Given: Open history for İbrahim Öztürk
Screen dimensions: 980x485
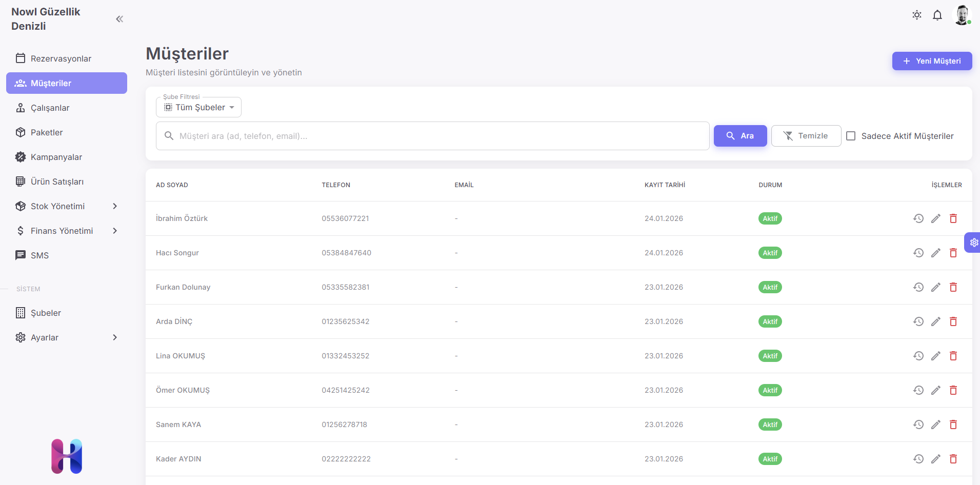Looking at the screenshot, I should click(x=918, y=218).
